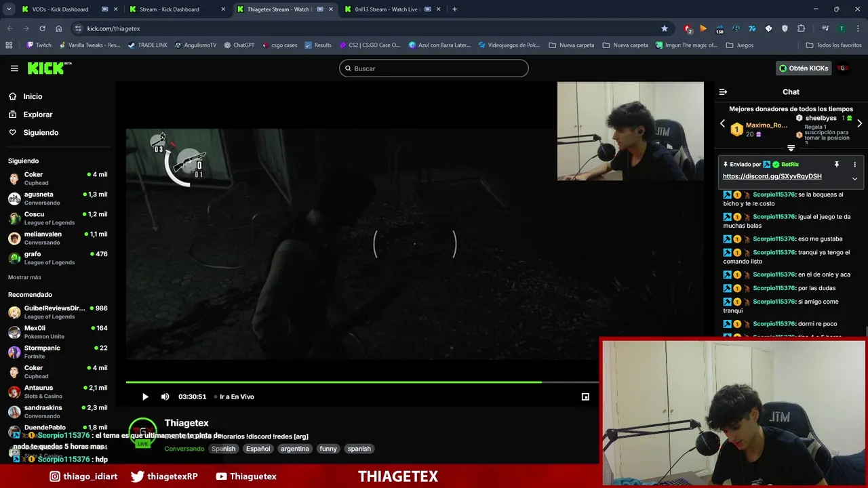Open melianvalen followed channel
868x488 pixels.
(x=58, y=238)
